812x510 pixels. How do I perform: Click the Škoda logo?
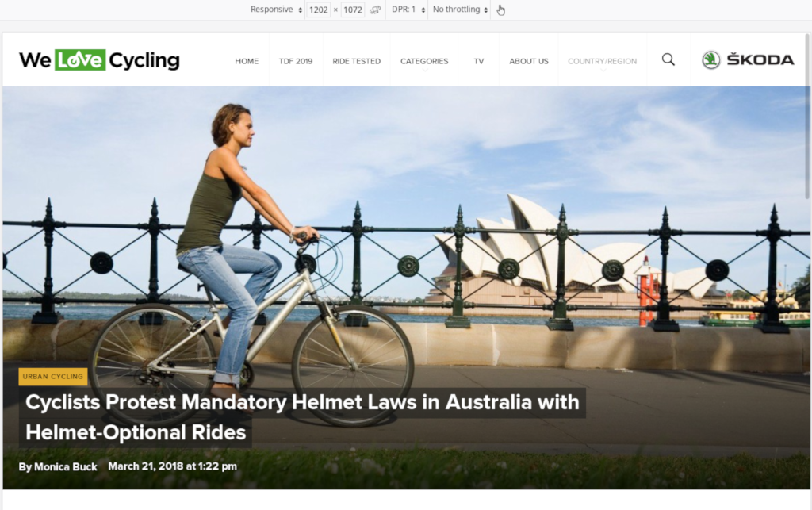coord(748,60)
